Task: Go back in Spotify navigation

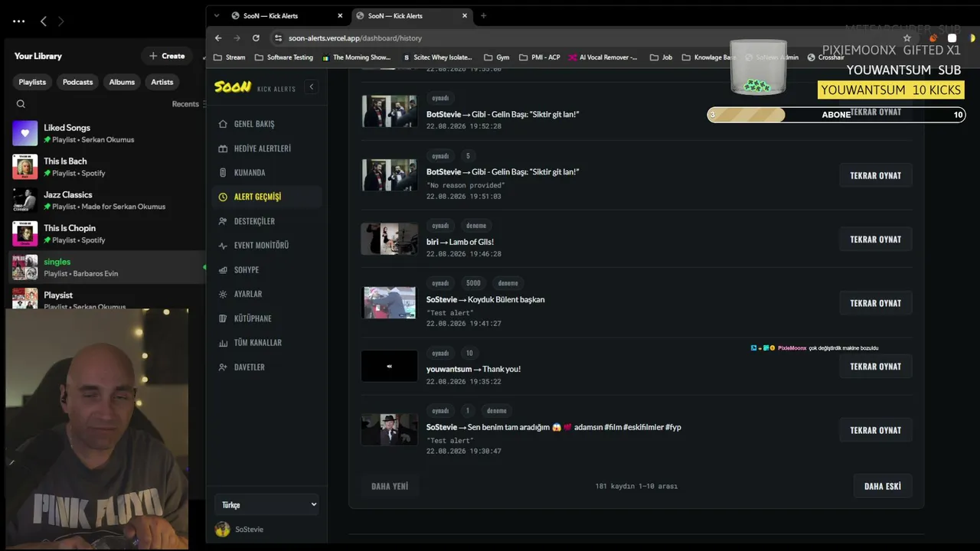Action: tap(44, 21)
